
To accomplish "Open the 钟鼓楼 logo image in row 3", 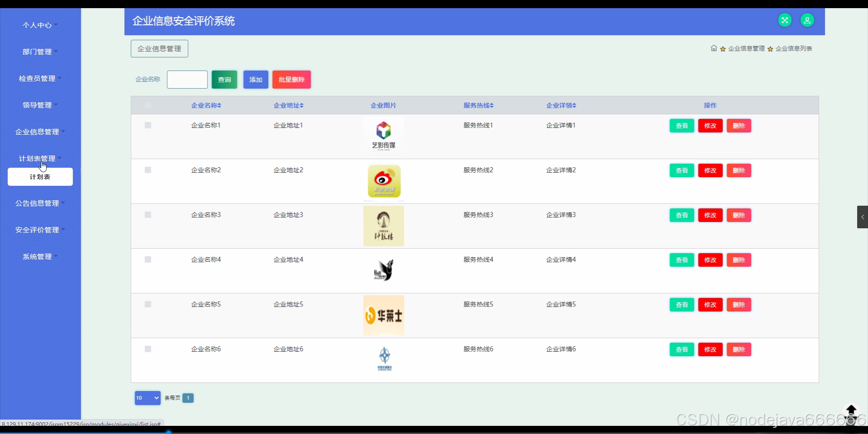I will [x=384, y=226].
